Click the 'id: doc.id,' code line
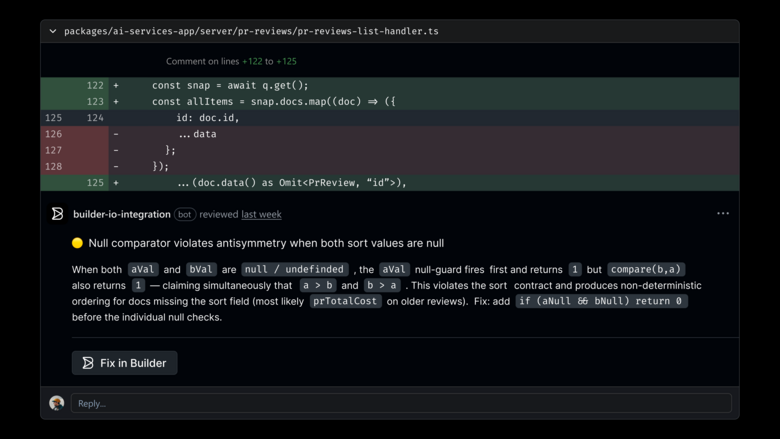The width and height of the screenshot is (780, 439). (207, 118)
